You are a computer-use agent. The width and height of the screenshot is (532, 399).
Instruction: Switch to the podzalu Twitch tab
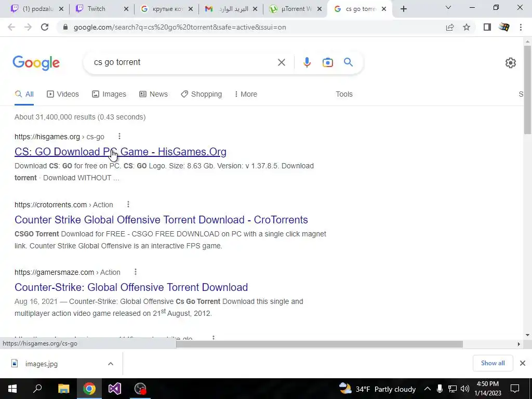33,9
